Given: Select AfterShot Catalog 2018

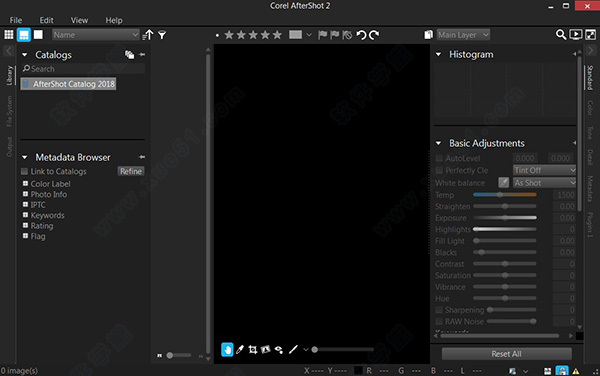Looking at the screenshot, I should (x=68, y=84).
